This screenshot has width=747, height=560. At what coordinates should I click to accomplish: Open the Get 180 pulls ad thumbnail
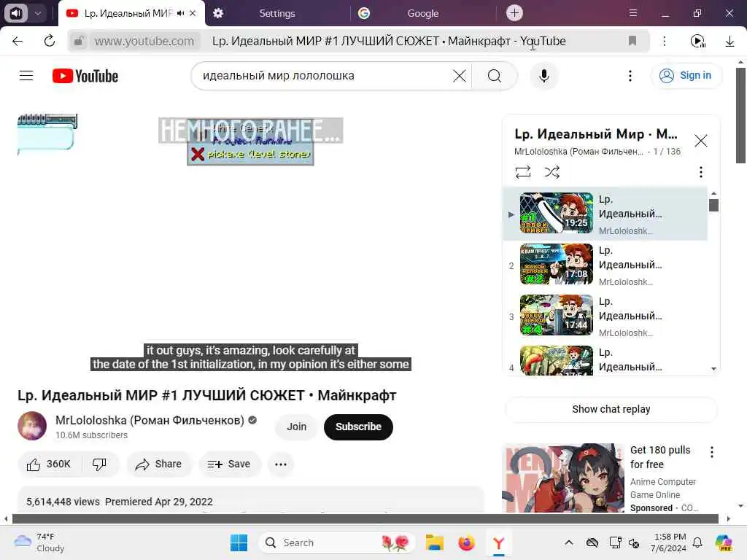565,478
